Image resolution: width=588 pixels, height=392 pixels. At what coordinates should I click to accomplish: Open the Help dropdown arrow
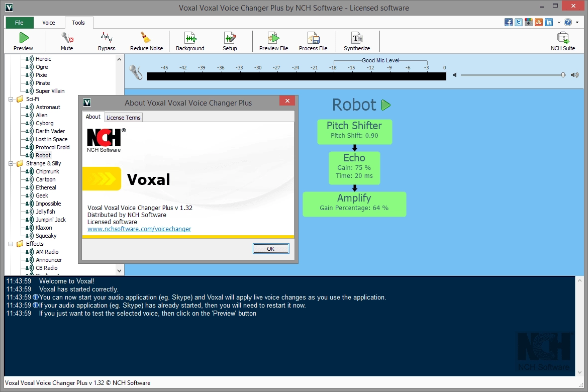pyautogui.click(x=577, y=23)
